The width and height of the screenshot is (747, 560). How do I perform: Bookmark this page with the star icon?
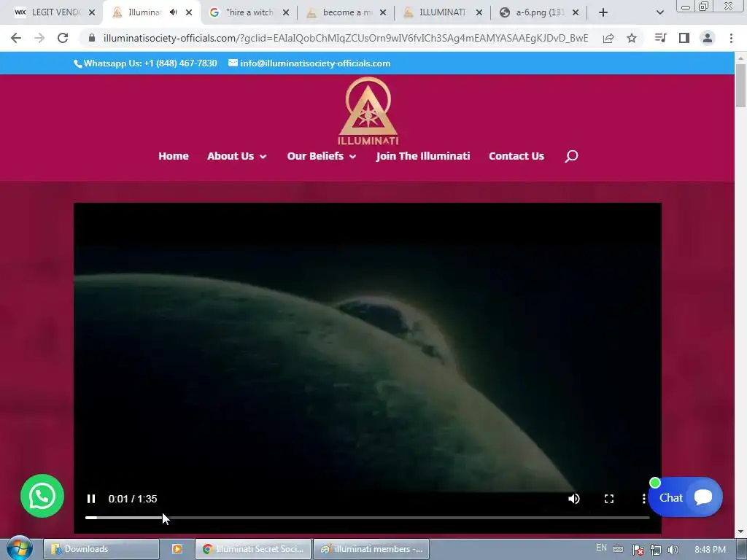(x=632, y=38)
